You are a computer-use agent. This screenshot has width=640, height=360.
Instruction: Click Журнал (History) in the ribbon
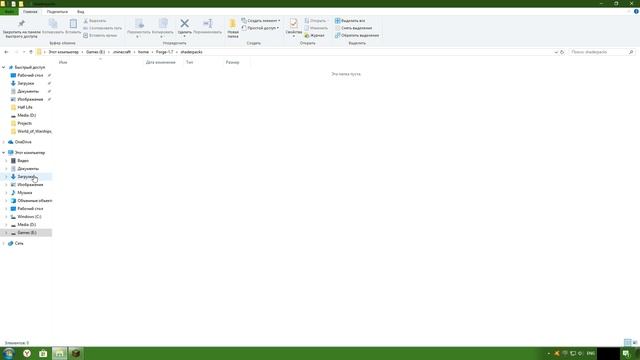[314, 36]
